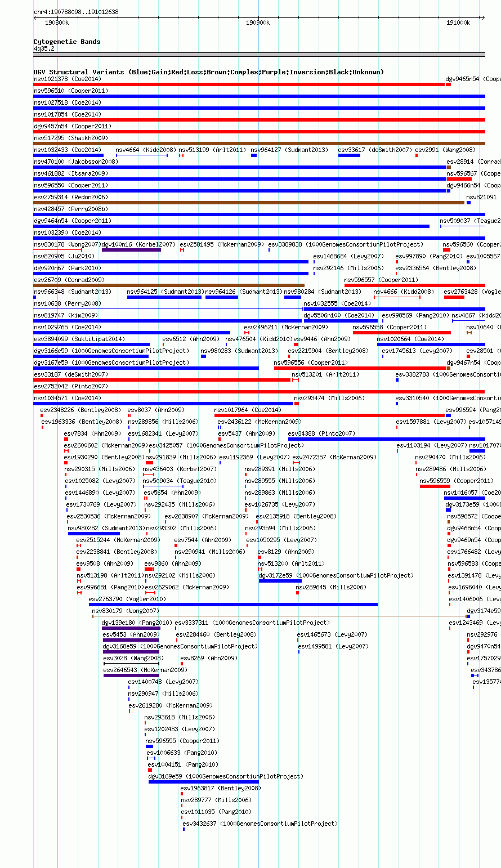Viewport: 501px width, 868px height.
Task: Click esv2646543 (McKernan2009) label
Action: [x=145, y=670]
